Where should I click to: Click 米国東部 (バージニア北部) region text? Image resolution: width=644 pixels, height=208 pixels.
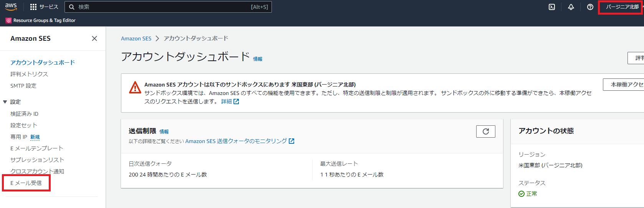[550, 165]
